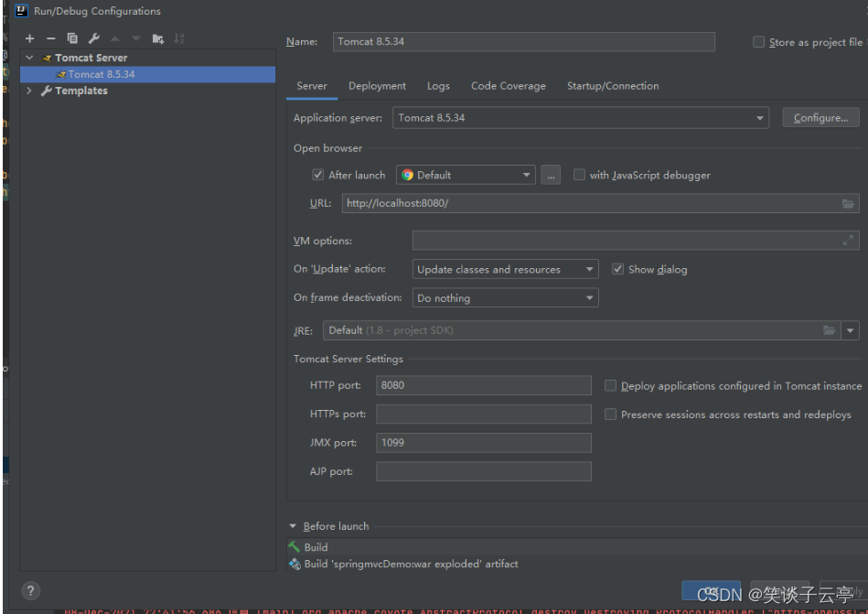Collapse the Tomcat Server tree node
This screenshot has height=614, width=868.
coord(29,58)
